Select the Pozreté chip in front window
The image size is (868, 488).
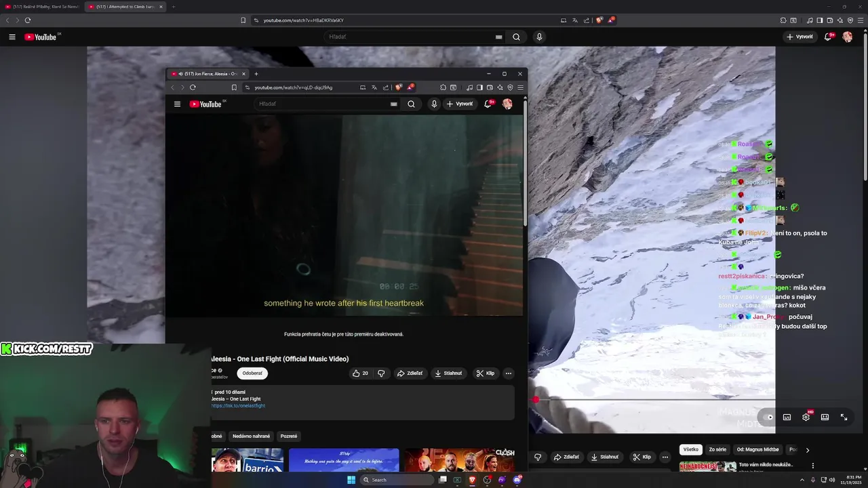point(289,436)
